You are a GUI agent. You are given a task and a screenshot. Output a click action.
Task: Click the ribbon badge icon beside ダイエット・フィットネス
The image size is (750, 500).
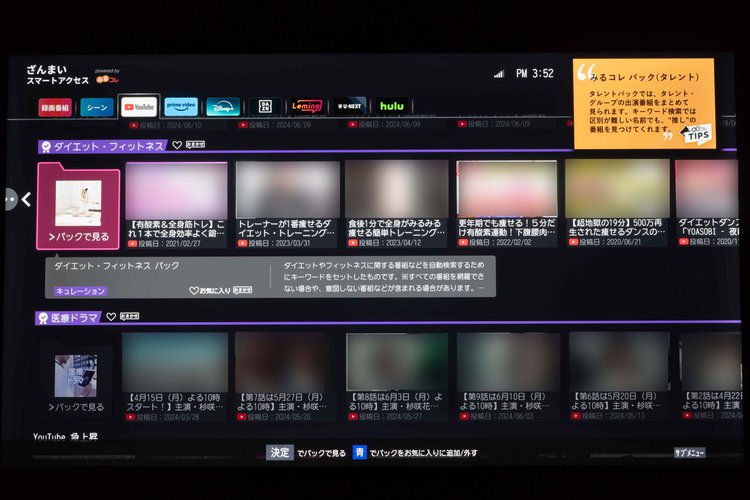point(46,146)
